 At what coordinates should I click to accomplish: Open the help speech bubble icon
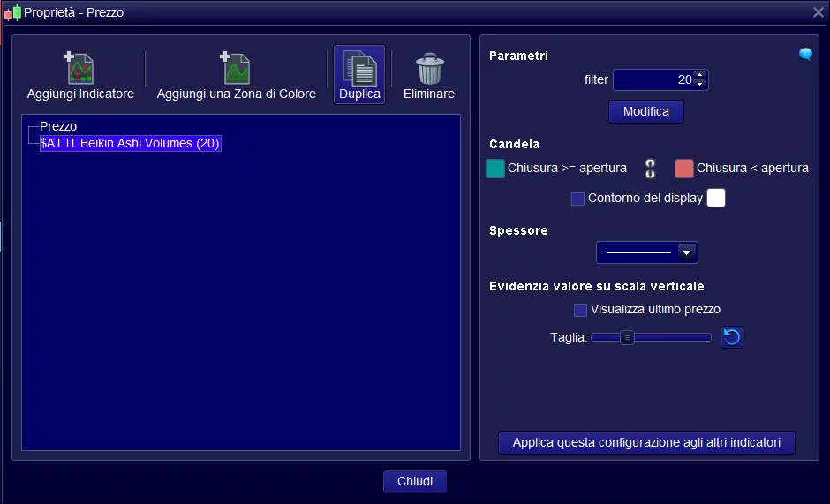pos(805,54)
